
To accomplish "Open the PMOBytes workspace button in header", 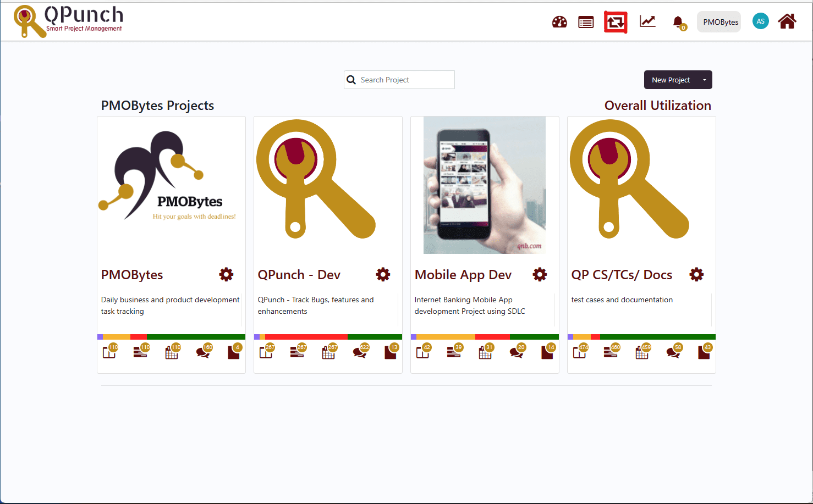I will (719, 22).
